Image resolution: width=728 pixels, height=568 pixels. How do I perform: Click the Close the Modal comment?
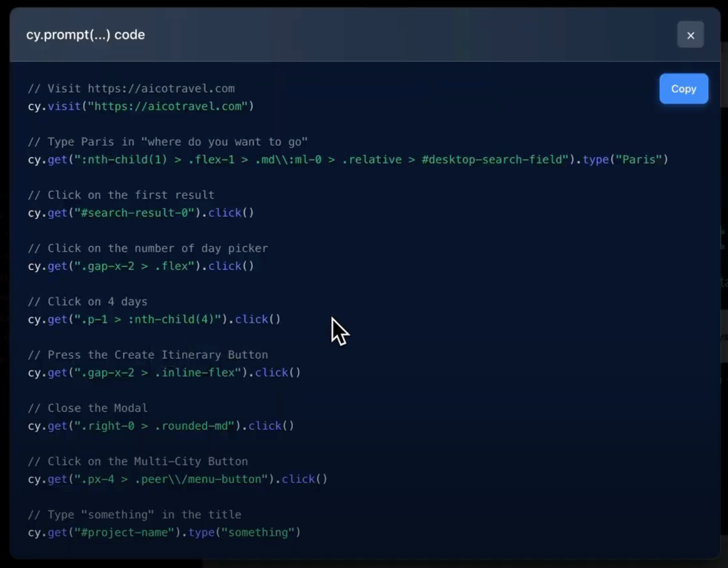88,408
